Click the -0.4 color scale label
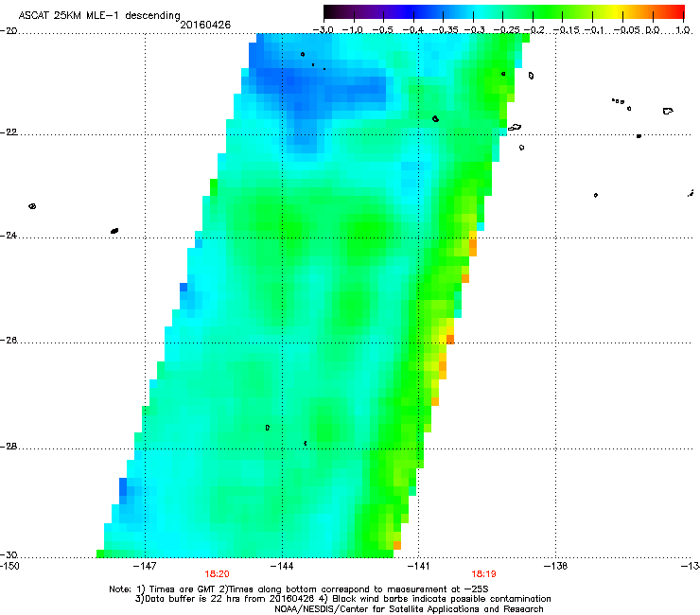The height and width of the screenshot is (615, 700). [413, 30]
